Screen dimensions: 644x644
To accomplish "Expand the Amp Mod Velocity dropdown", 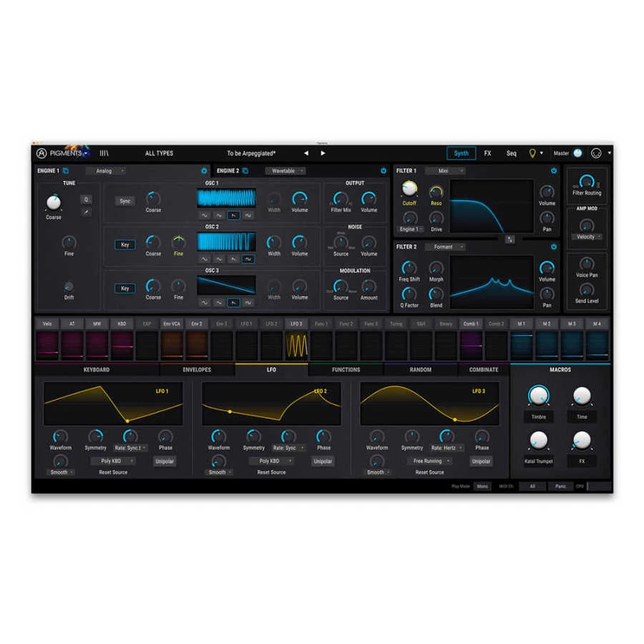I will click(587, 237).
